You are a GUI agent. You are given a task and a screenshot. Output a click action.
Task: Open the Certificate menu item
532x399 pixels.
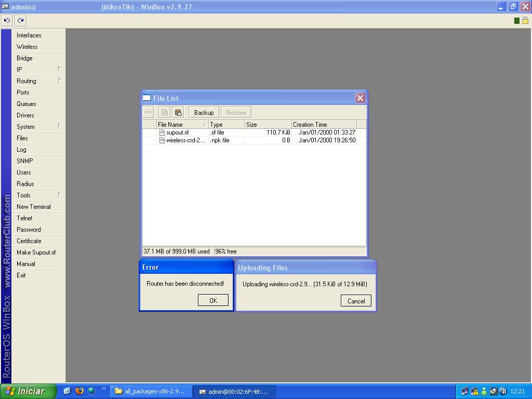click(x=38, y=241)
